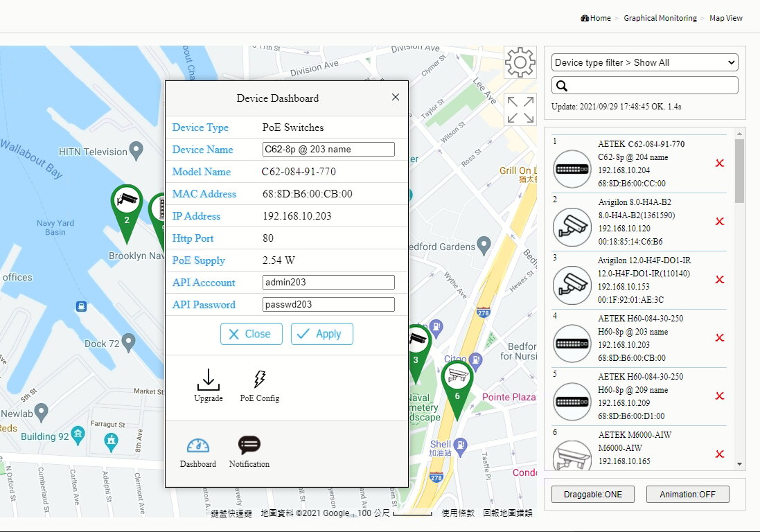Open the PoE Config lightning icon
The image size is (760, 532).
(260, 379)
